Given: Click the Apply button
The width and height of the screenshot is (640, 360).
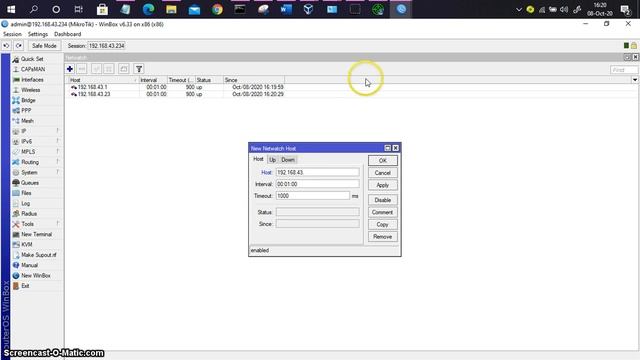Looking at the screenshot, I should pyautogui.click(x=382, y=185).
